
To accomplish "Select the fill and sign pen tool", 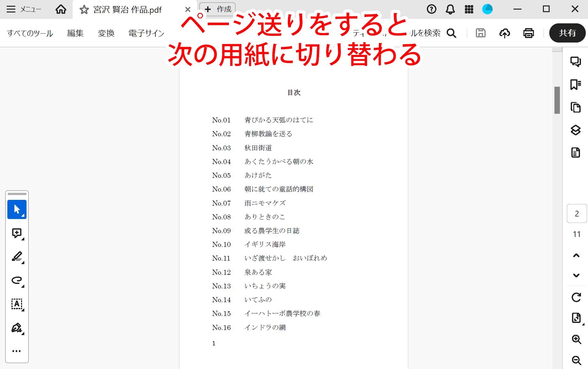I will click(17, 328).
